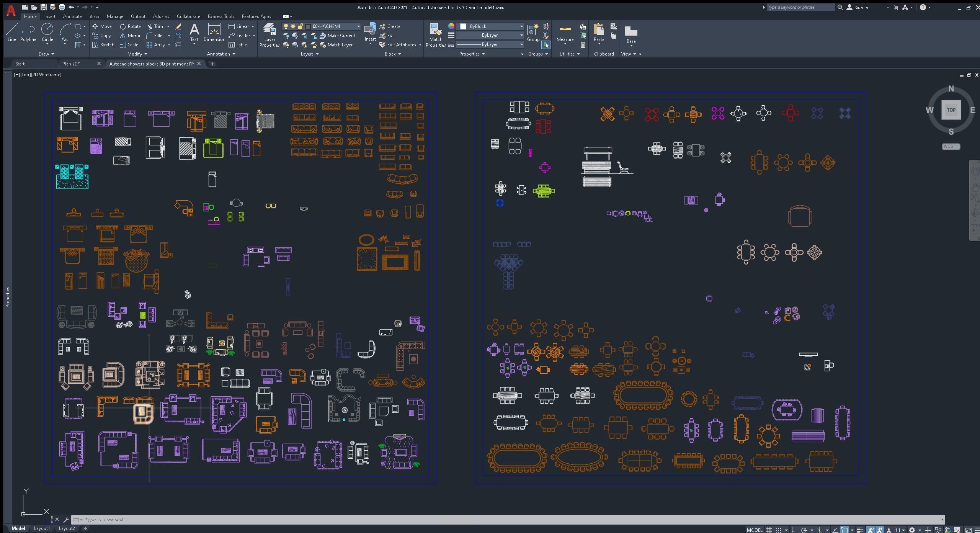Click the Scale tool
980x533 pixels.
(129, 45)
